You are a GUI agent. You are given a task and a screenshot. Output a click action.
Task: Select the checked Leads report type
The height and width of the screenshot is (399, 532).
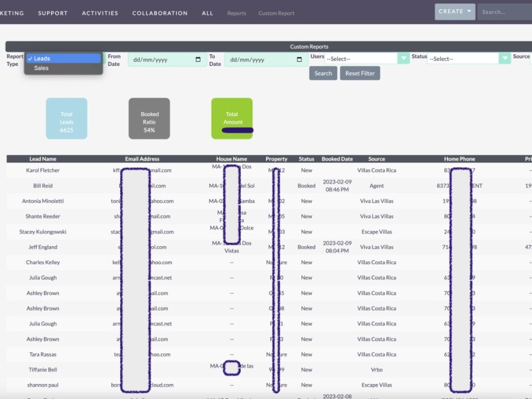(x=62, y=58)
